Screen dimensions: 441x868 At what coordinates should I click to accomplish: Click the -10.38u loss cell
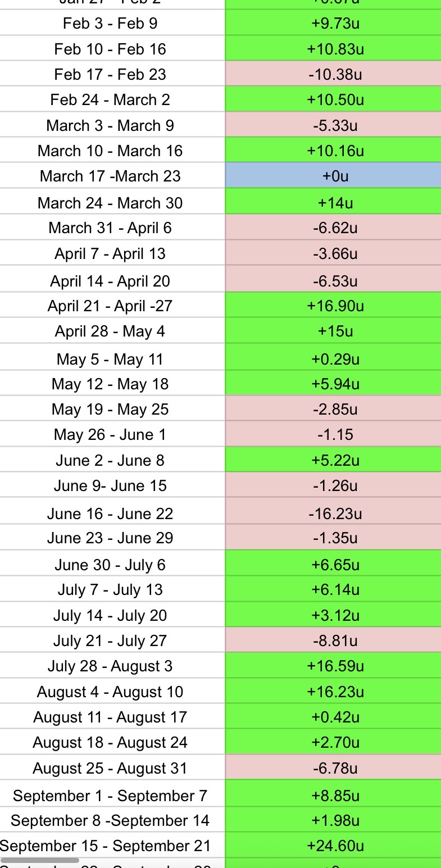pos(335,74)
